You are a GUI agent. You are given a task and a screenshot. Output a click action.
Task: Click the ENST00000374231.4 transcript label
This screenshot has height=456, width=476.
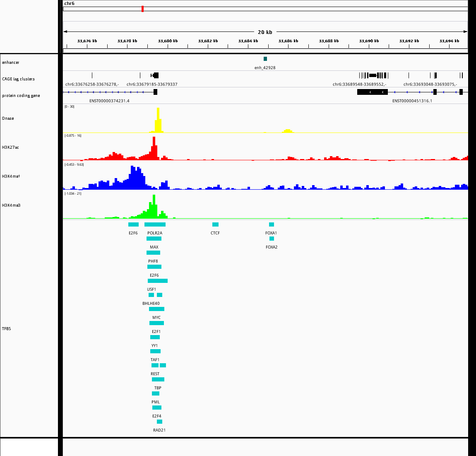[x=109, y=101]
